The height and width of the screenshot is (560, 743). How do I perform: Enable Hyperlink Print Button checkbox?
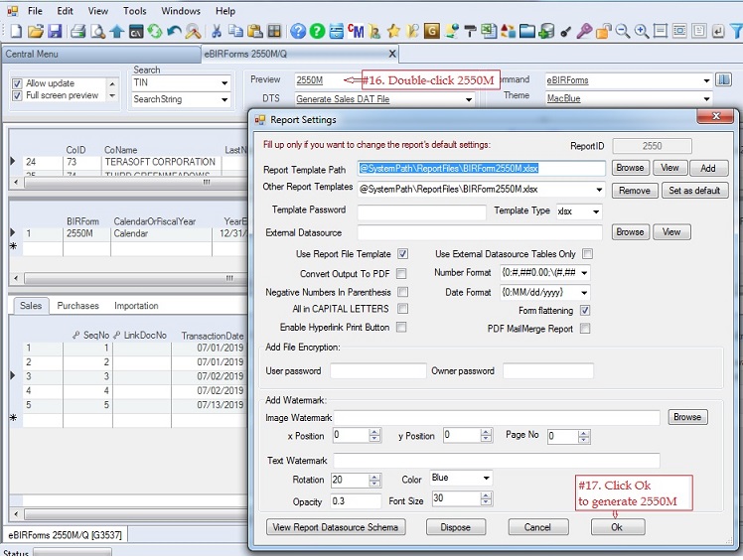(x=401, y=328)
